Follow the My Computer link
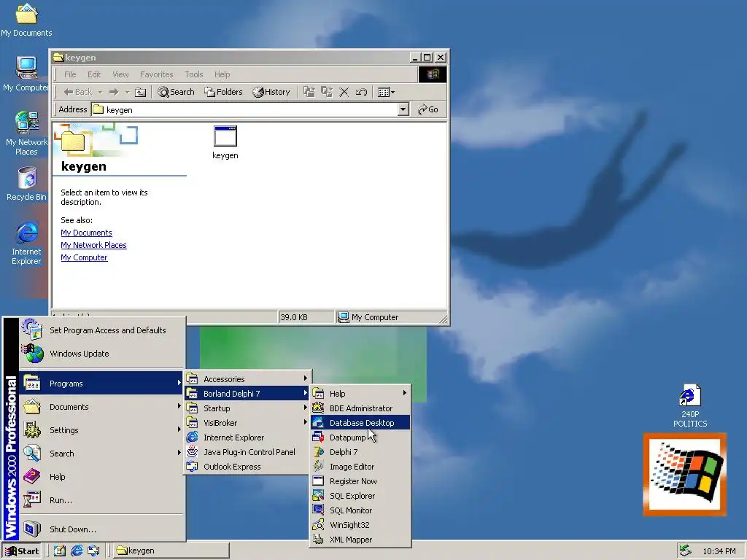Screen dimensions: 747x560 [84, 257]
